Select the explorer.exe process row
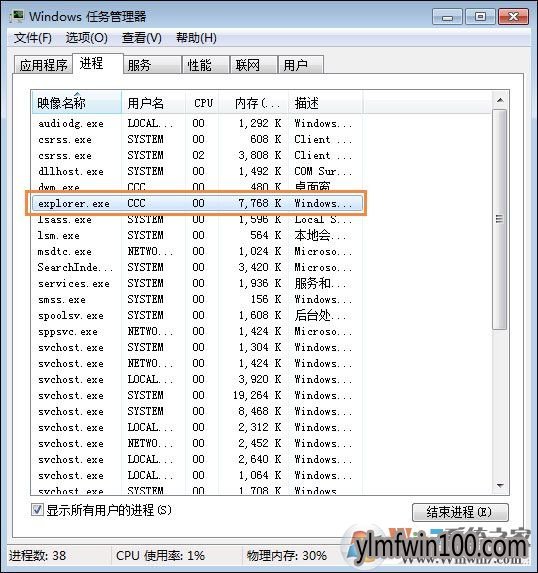 coord(197,203)
